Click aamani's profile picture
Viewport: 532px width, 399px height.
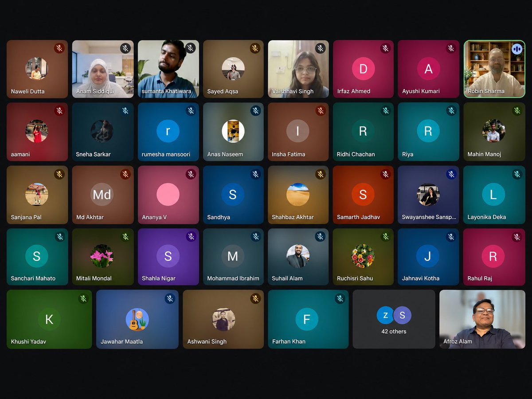pos(37,131)
